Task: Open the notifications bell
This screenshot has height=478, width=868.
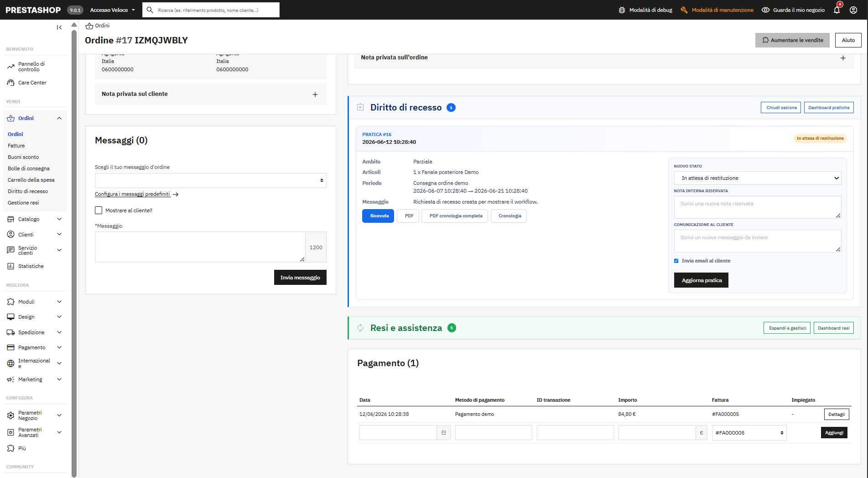Action: [837, 10]
